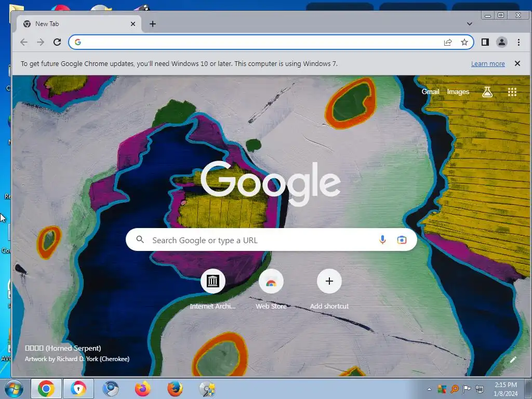Open the disc installer taskbar icon

click(207, 389)
